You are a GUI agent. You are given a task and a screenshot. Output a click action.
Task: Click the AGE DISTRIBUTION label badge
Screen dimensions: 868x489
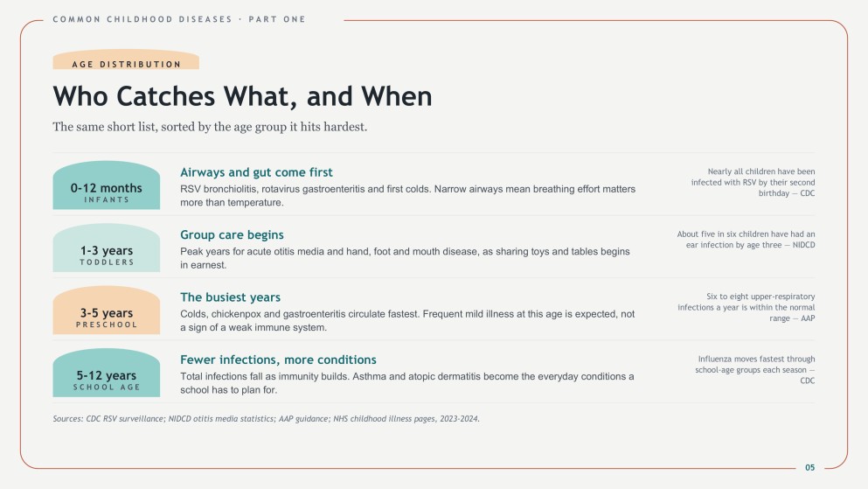(126, 59)
